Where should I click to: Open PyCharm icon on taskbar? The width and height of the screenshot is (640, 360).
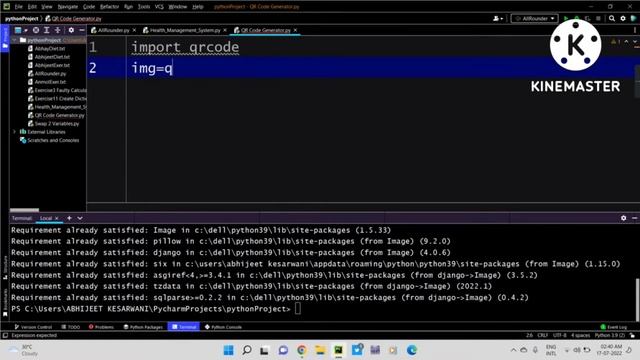338,350
